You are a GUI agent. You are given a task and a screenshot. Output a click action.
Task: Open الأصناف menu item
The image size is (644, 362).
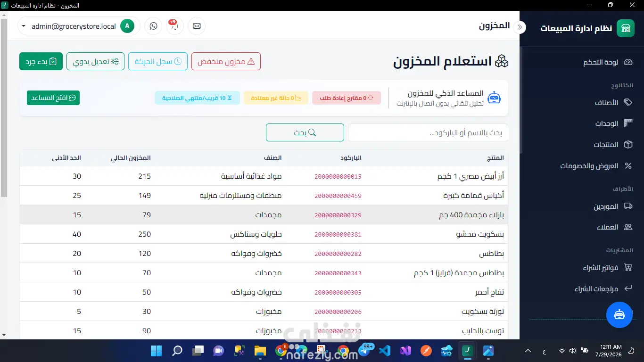(x=606, y=102)
